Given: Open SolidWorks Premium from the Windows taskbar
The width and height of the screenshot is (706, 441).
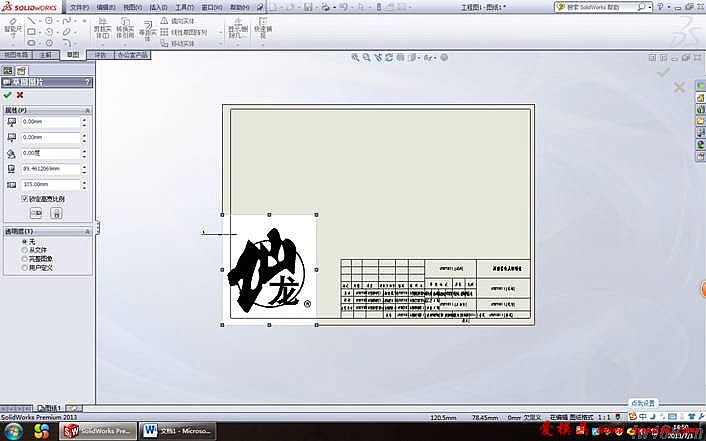Looking at the screenshot, I should [97, 431].
